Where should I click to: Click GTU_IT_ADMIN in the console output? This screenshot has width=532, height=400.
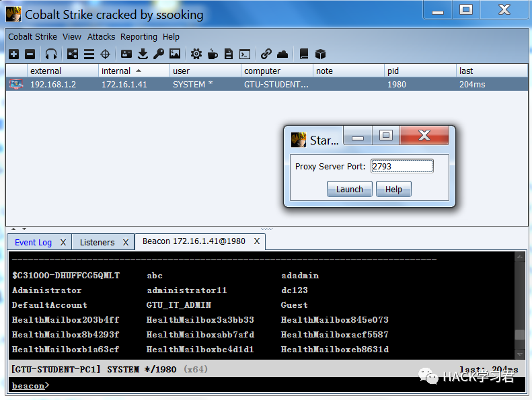(178, 305)
